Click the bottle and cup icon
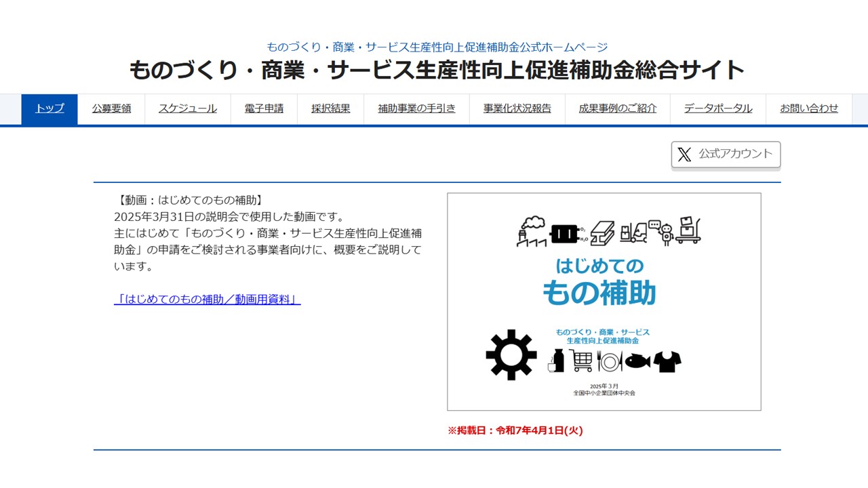This screenshot has width=868, height=488. click(x=556, y=361)
